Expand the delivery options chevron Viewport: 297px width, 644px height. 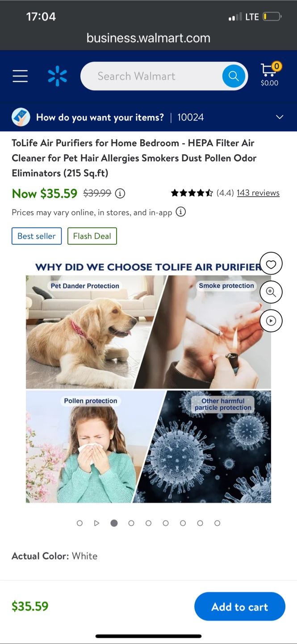280,117
